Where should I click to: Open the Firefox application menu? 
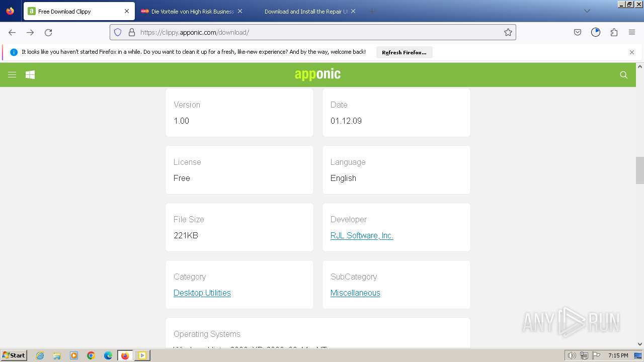632,32
